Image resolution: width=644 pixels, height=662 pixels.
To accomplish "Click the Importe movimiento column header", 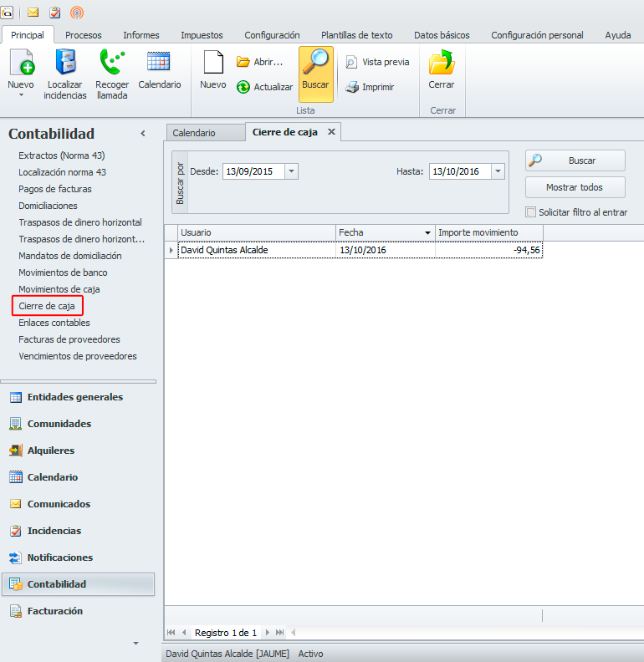I will click(x=489, y=232).
